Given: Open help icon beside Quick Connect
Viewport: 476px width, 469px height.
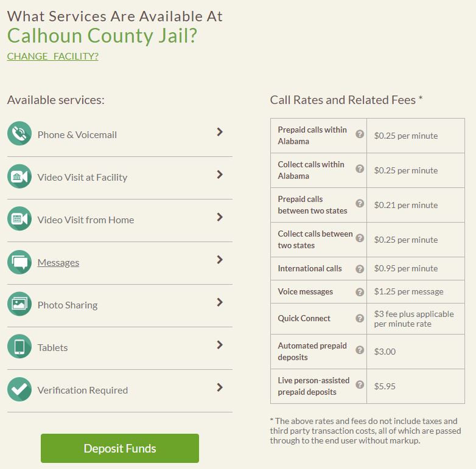Looking at the screenshot, I should point(360,318).
